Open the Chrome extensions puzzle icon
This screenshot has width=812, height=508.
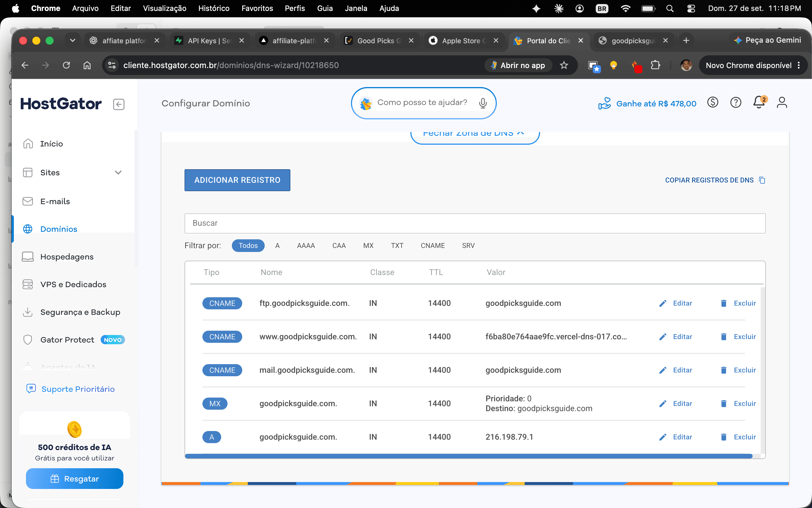pyautogui.click(x=655, y=65)
